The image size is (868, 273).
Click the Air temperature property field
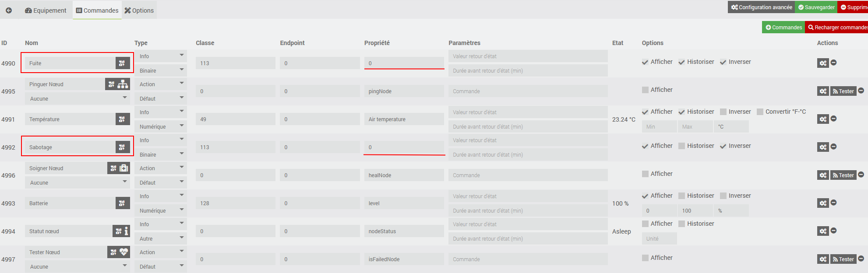(x=404, y=119)
